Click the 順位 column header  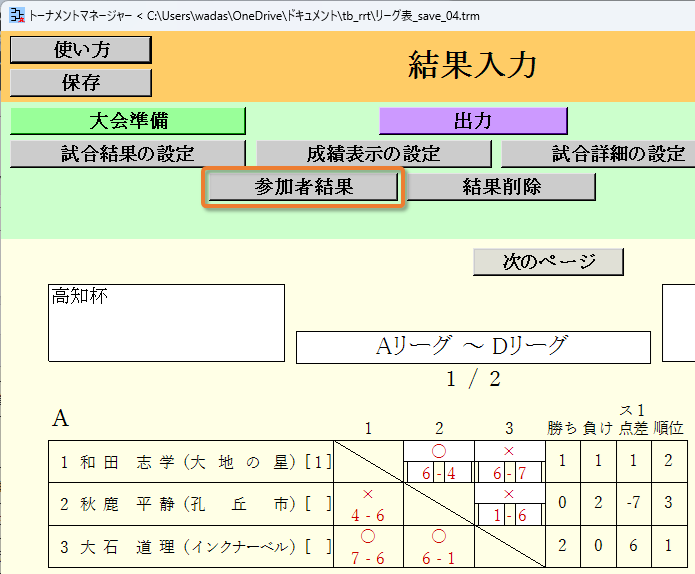click(x=668, y=428)
